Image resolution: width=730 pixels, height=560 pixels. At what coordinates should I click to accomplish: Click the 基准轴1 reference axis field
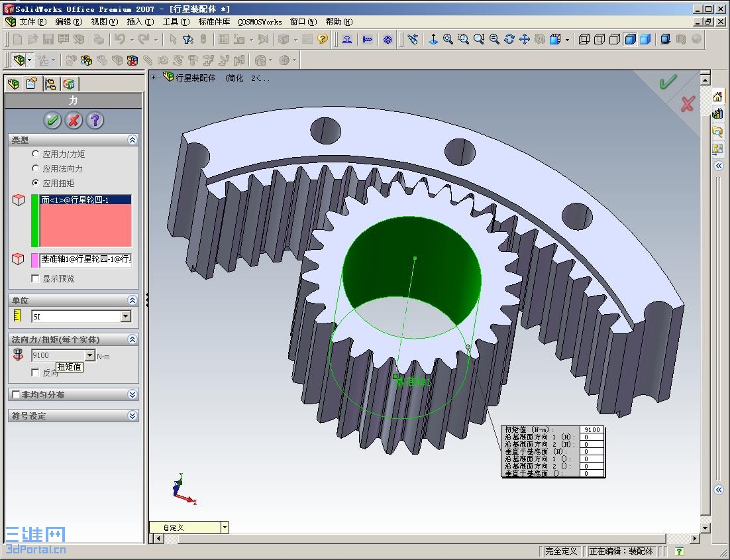coord(85,260)
